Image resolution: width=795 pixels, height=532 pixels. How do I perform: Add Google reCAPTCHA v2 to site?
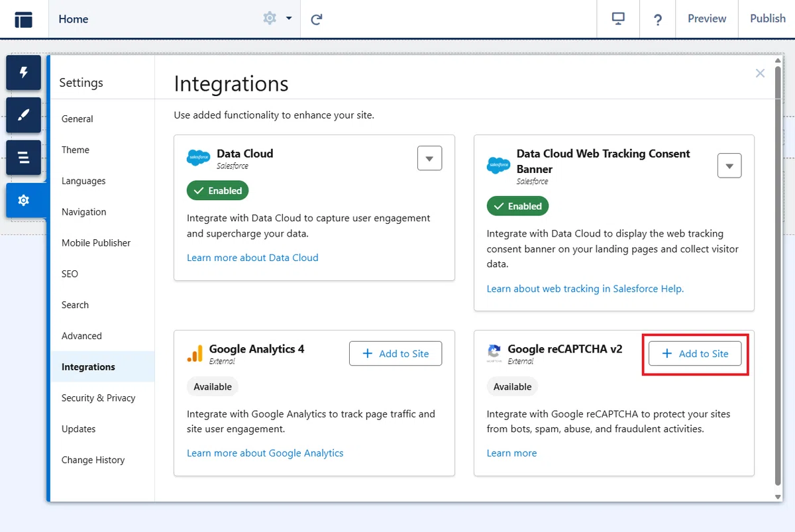(695, 354)
